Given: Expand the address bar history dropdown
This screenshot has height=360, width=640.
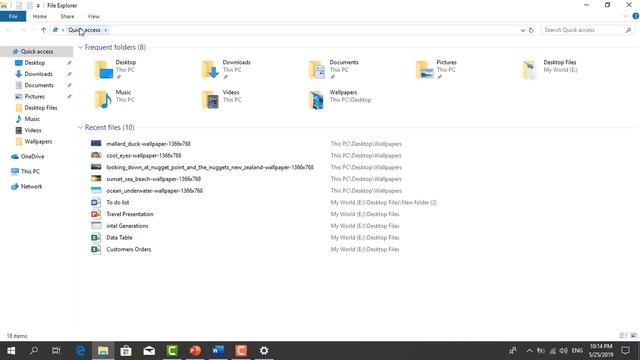Looking at the screenshot, I should click(x=522, y=30).
